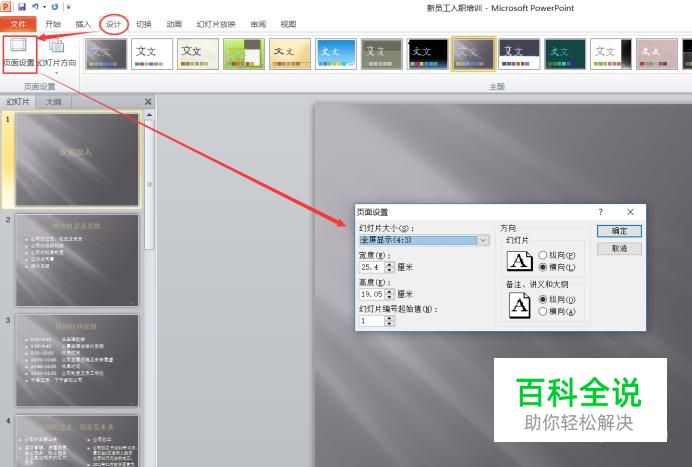Expand the 幻灯片大小 slide size dropdown

click(483, 240)
